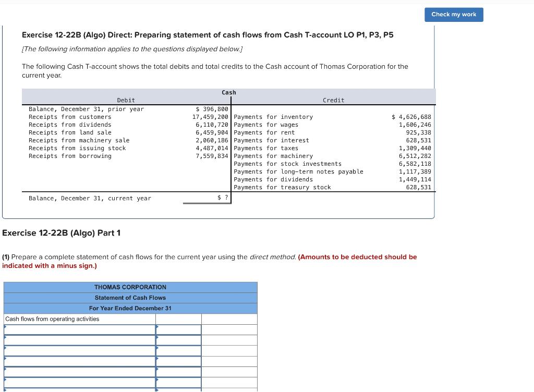The height and width of the screenshot is (392, 534).
Task: Open the second row label dropdown in statement
Action: tap(78, 340)
